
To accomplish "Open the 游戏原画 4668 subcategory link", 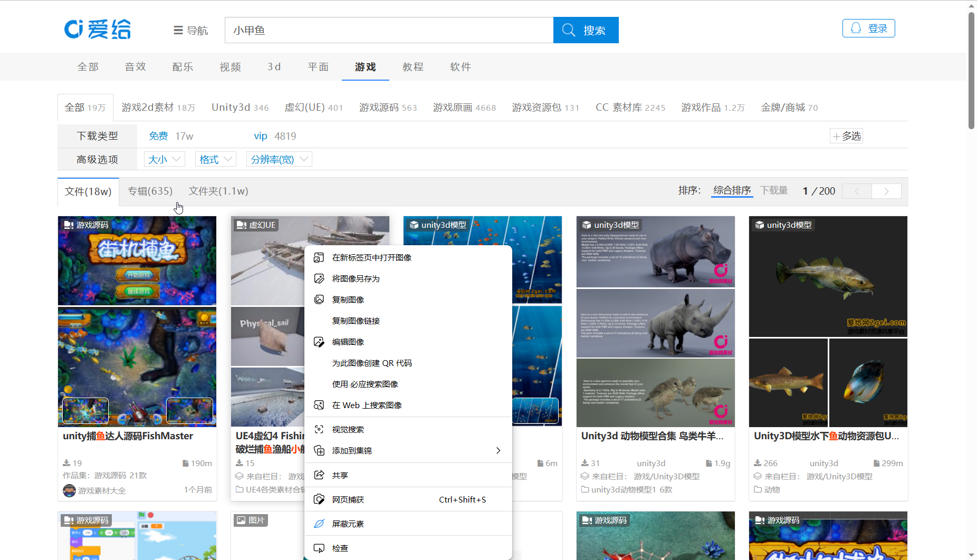I will tap(465, 108).
